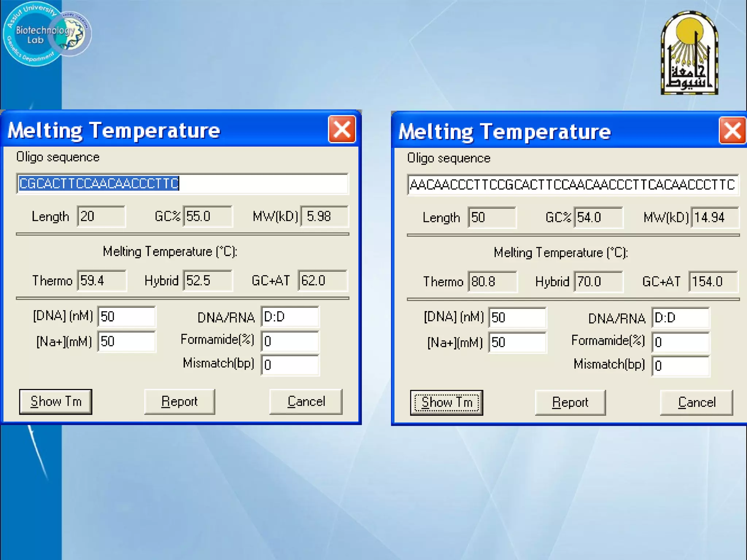Cancel the right Melting Temperature dialog
Screen dimensions: 747x560
pos(696,402)
